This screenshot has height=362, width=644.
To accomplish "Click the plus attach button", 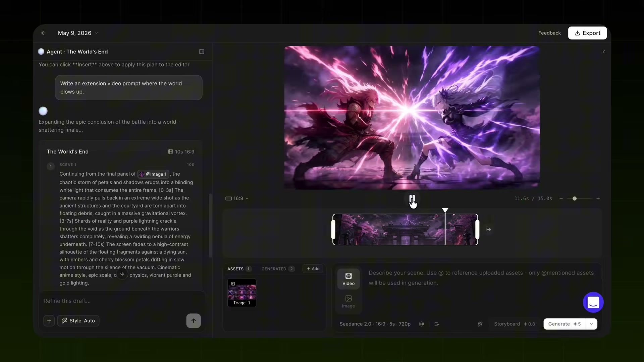I will tap(49, 321).
